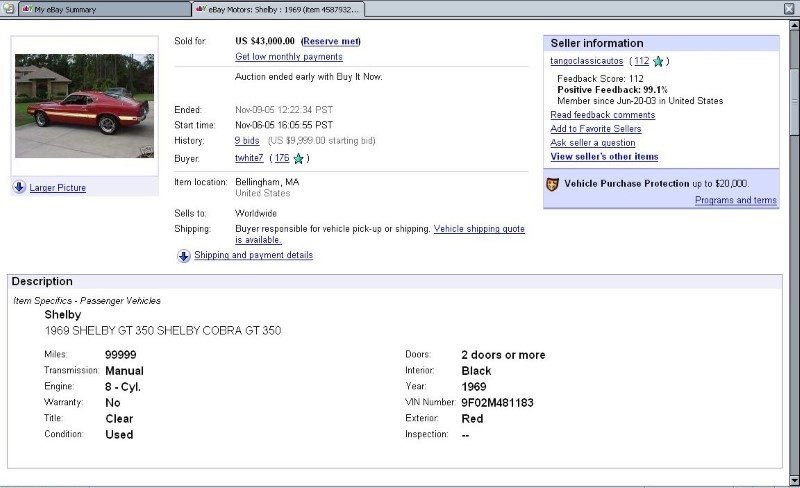Click Add to Favorite Sellers

pos(596,129)
